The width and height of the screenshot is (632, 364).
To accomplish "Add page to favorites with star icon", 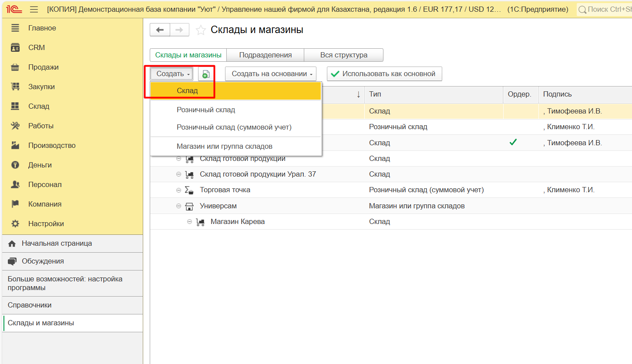I will tap(200, 30).
